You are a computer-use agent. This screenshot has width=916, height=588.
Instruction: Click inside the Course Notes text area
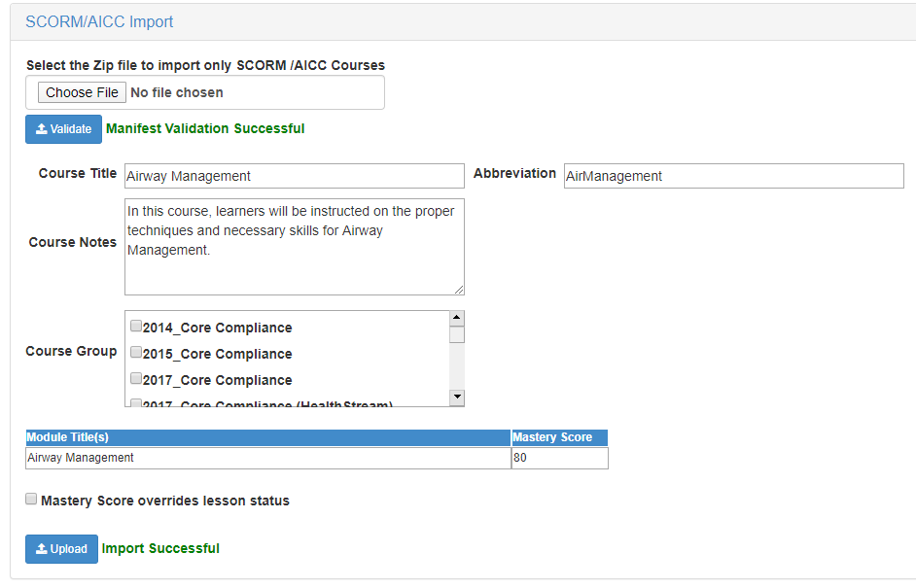(294, 246)
